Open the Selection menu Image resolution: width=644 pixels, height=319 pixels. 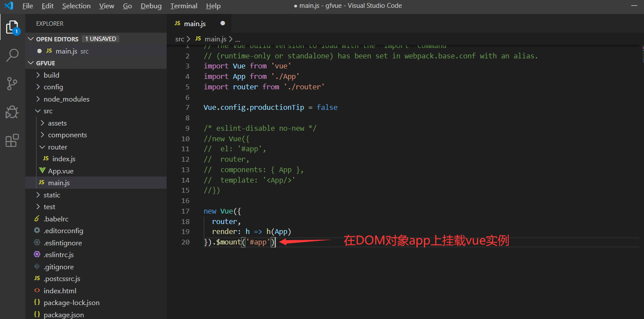click(77, 6)
